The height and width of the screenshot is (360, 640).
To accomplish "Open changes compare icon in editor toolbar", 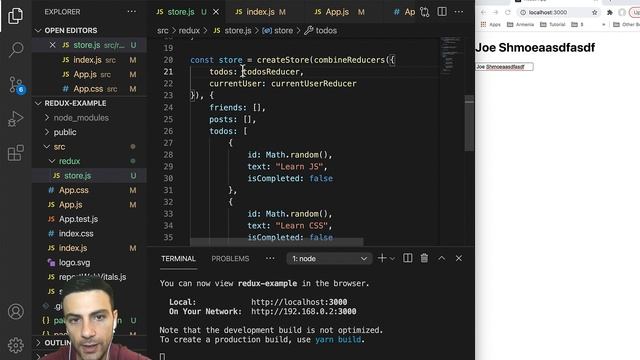I will [x=424, y=12].
